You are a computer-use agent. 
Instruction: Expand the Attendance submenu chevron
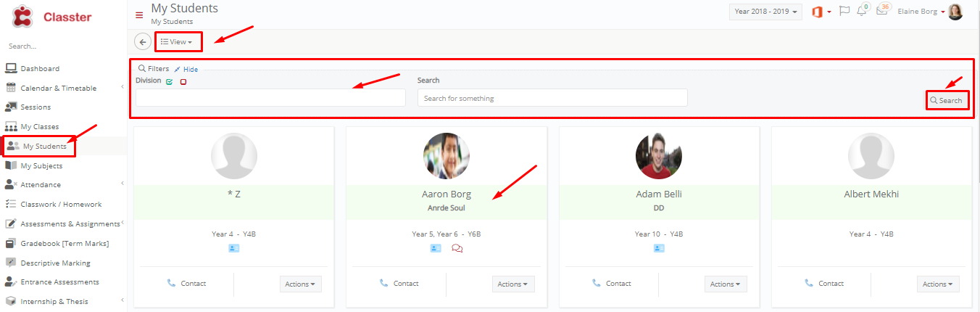pyautogui.click(x=122, y=184)
